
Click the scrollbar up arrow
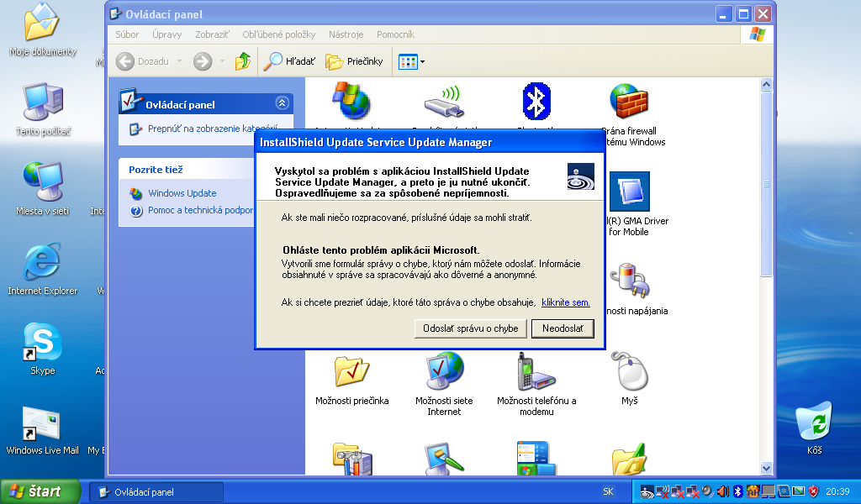(767, 85)
